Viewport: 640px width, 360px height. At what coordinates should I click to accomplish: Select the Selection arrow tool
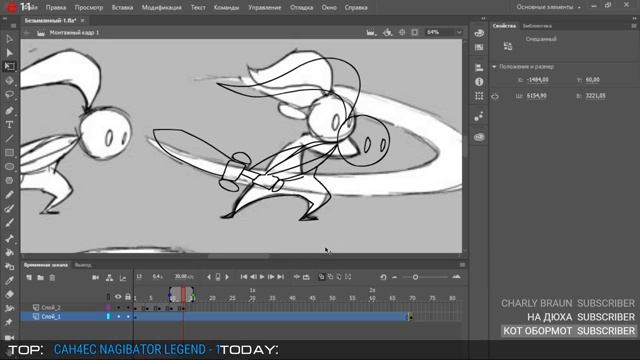click(x=9, y=39)
